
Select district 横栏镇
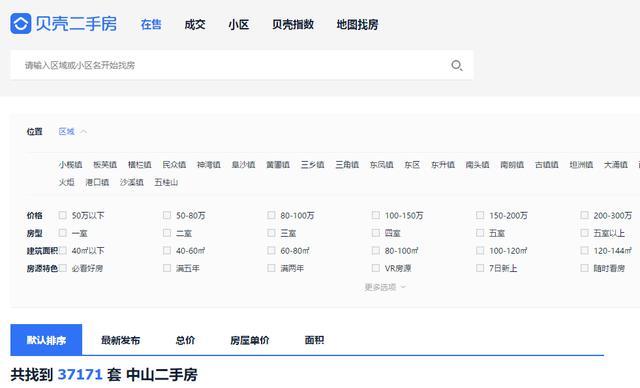(x=140, y=165)
